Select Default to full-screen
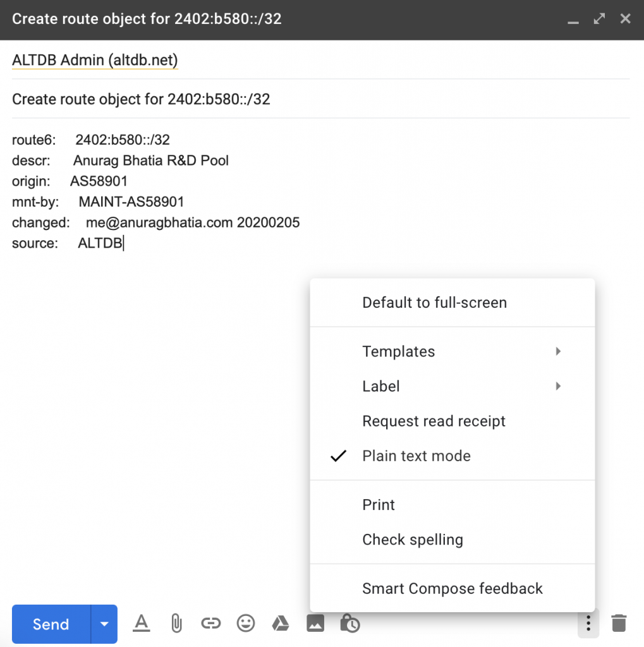 [x=453, y=303]
